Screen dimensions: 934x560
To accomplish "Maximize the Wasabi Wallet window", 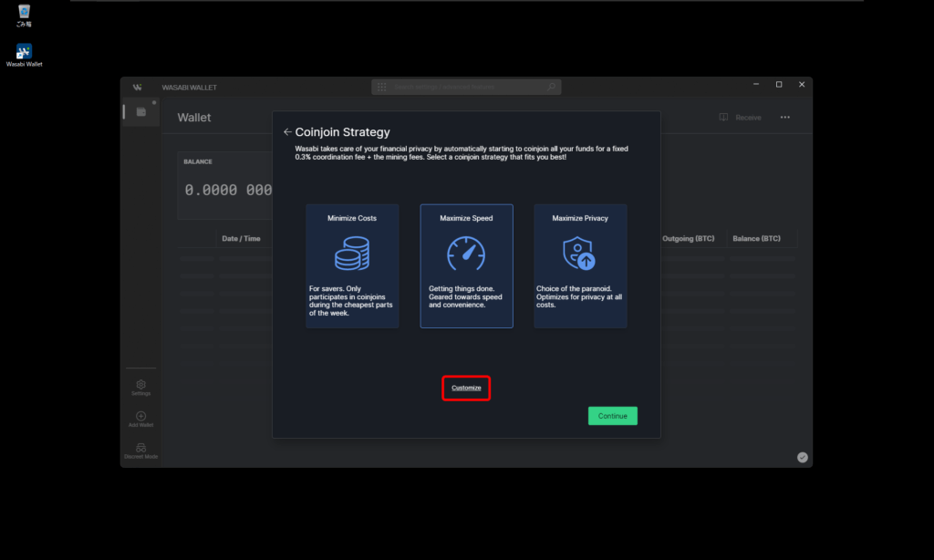I will click(x=779, y=85).
